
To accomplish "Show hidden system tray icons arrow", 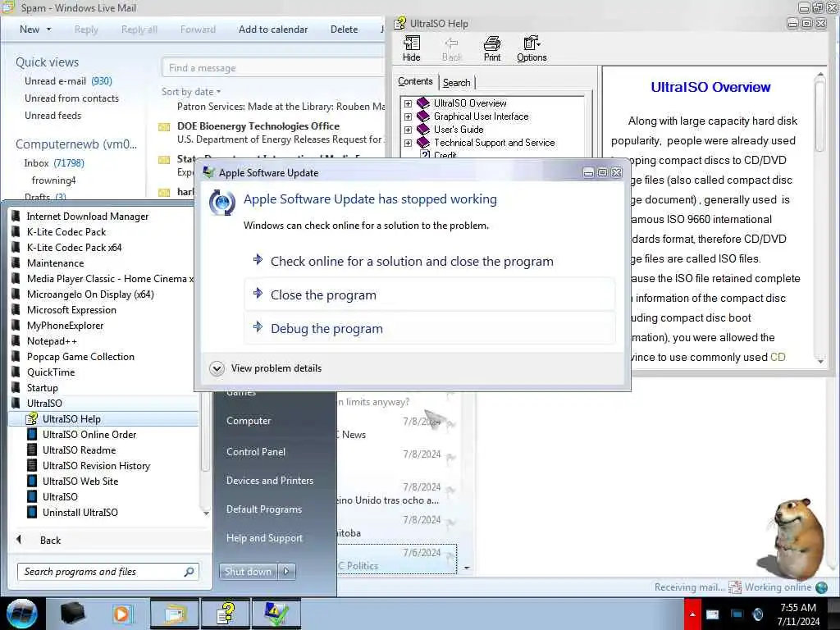I will click(692, 614).
